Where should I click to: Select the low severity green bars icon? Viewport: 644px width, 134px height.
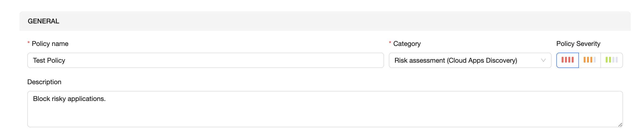611,60
